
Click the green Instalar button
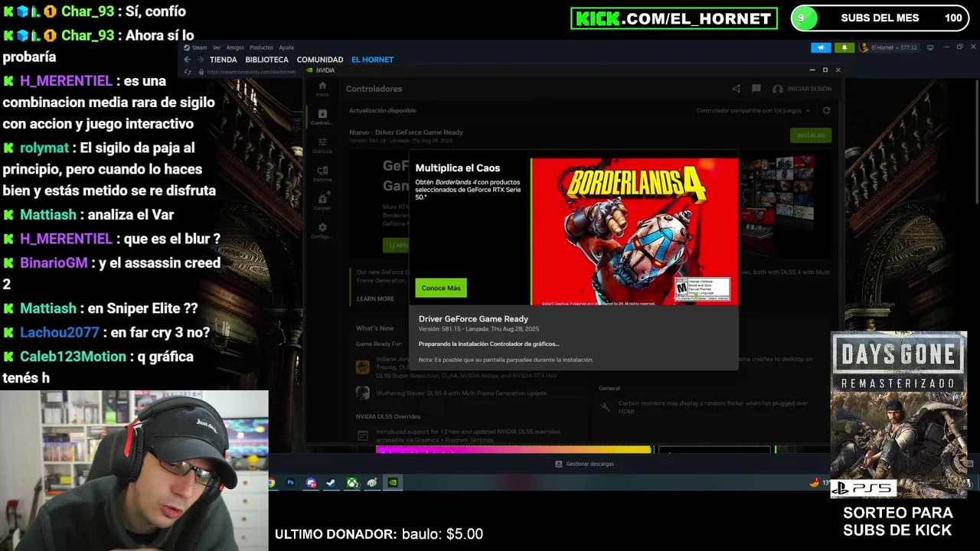[x=811, y=135]
